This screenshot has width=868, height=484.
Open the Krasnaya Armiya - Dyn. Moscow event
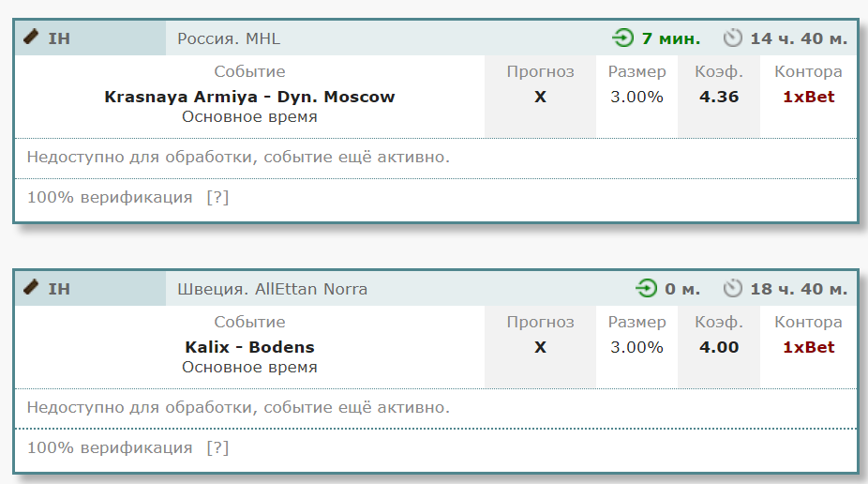[x=249, y=97]
